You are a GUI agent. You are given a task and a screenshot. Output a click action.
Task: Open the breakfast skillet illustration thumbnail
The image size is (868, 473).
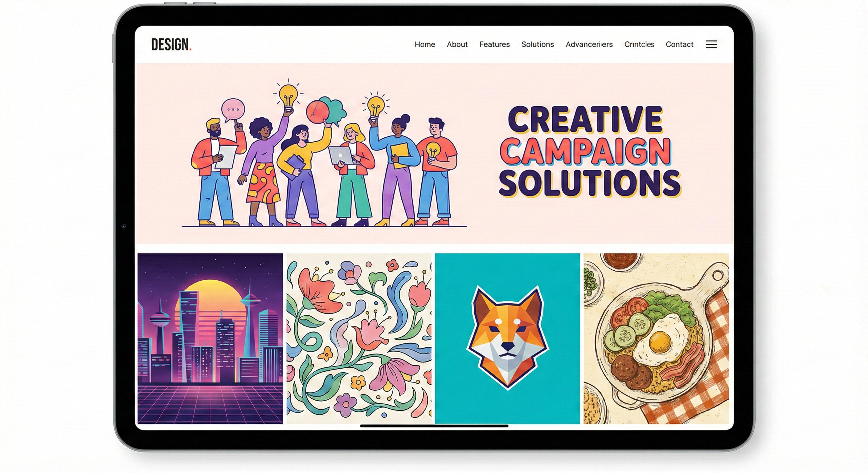[x=656, y=338]
